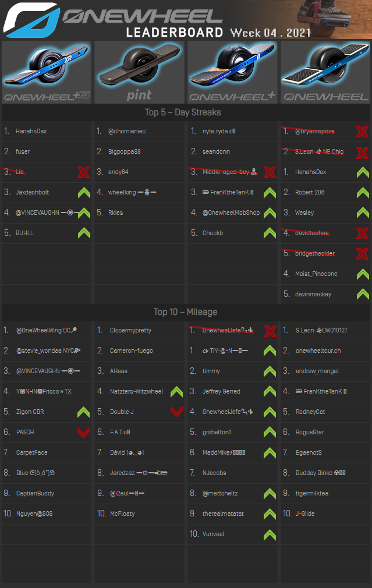Click the red X beside davidteehee

362,233
